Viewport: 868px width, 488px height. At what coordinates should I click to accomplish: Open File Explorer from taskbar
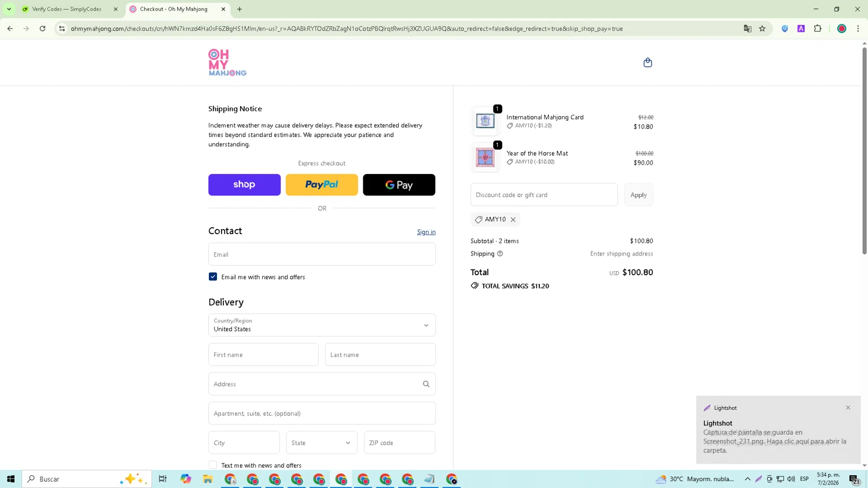(x=208, y=479)
